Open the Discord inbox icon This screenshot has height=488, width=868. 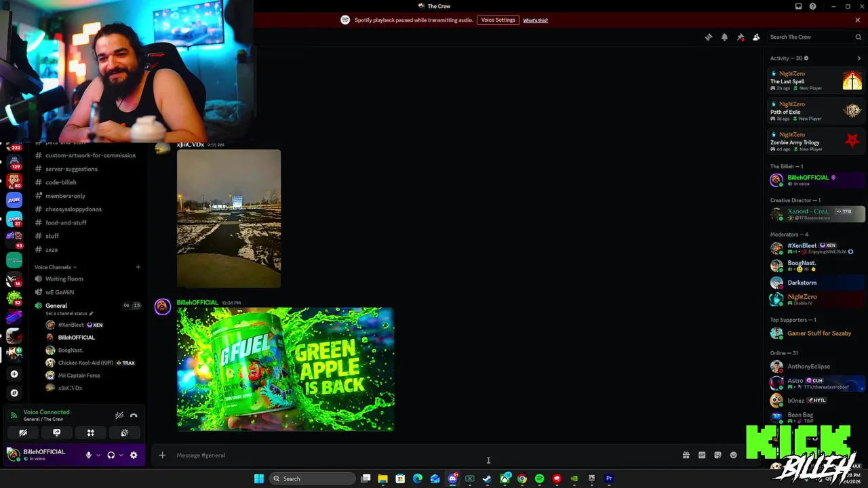[798, 6]
